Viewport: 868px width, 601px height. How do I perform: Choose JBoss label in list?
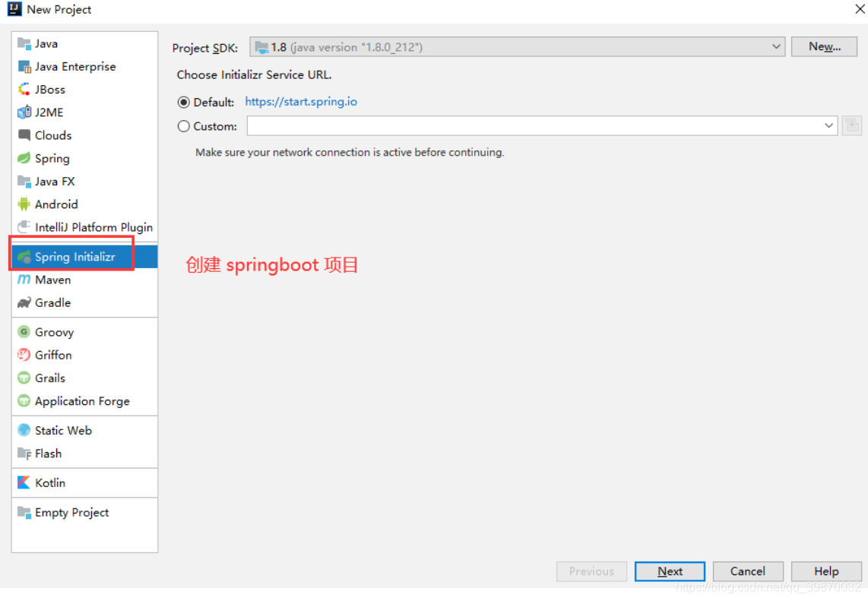point(50,90)
